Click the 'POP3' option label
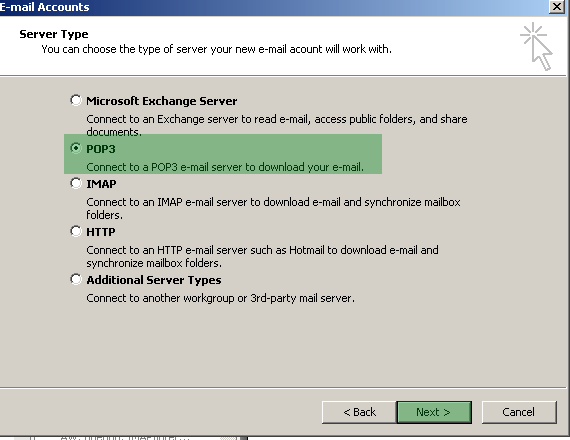The height and width of the screenshot is (440, 570). coord(101,149)
